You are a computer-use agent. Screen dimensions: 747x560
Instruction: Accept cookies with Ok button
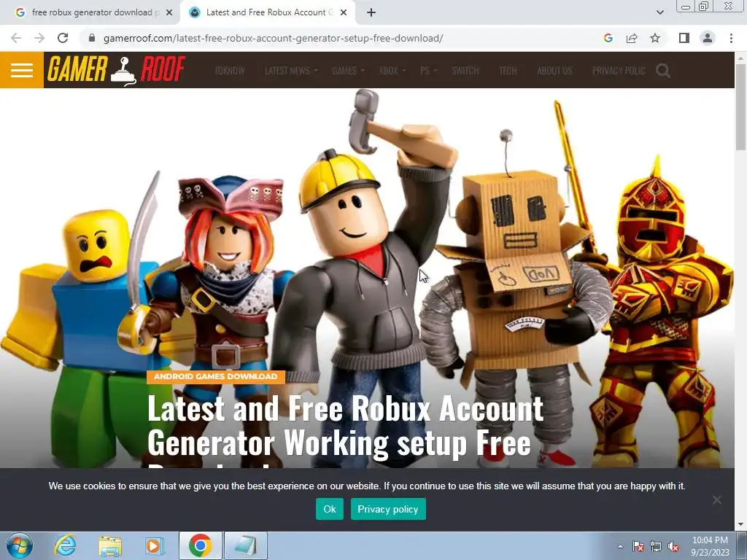click(329, 509)
